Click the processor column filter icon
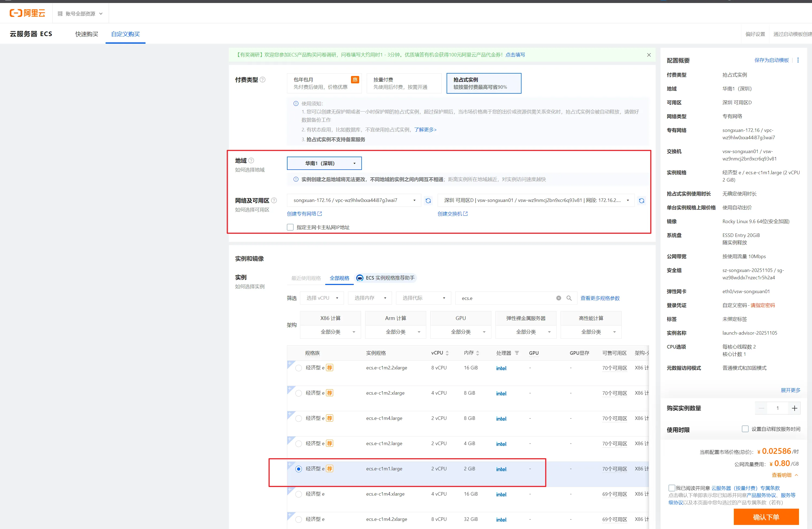 [x=517, y=353]
